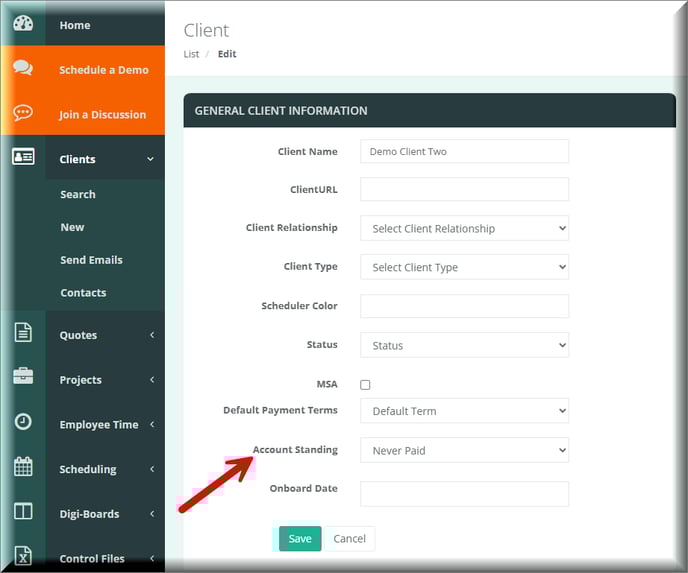Click the Employee Time clock icon
Screen dimensions: 688x573
(x=23, y=423)
